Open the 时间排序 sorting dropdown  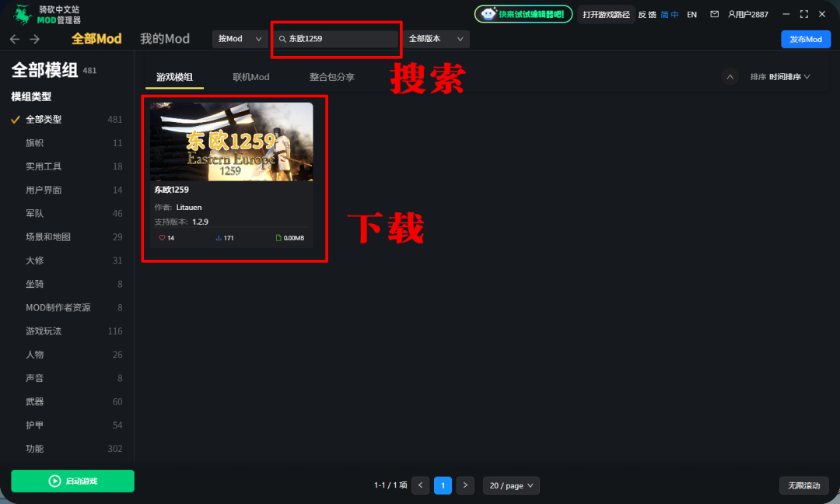point(789,76)
